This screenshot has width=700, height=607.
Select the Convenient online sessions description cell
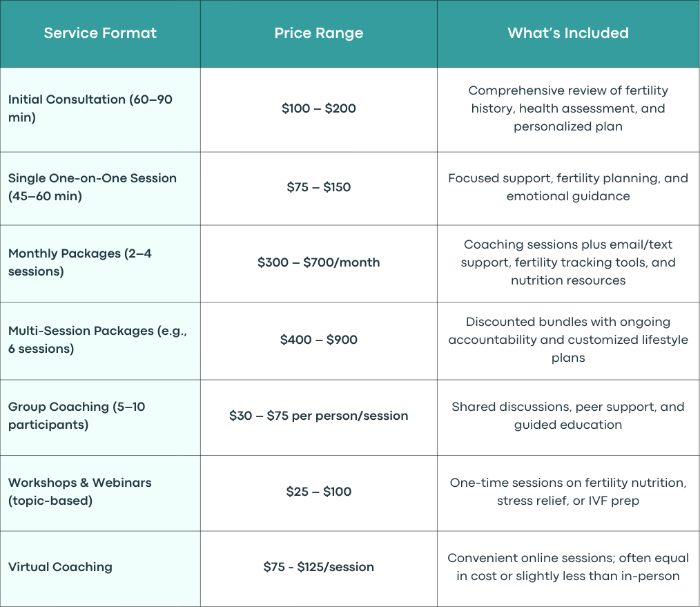[x=568, y=568]
